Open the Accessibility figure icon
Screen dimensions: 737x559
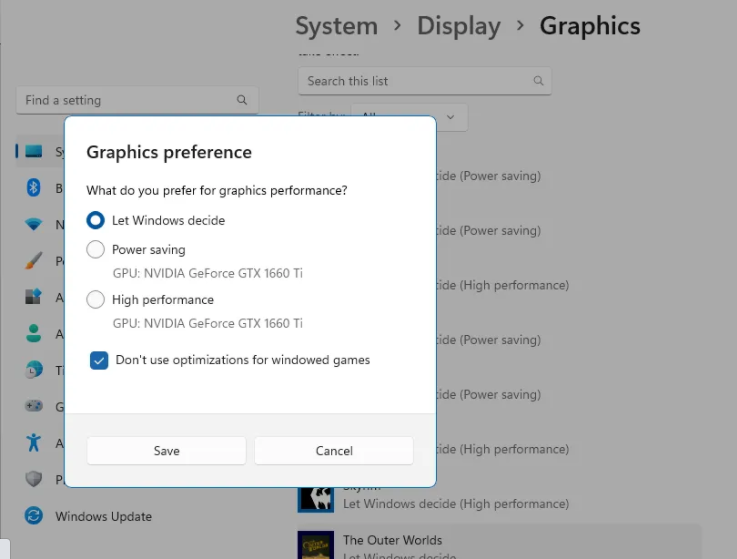coord(33,442)
